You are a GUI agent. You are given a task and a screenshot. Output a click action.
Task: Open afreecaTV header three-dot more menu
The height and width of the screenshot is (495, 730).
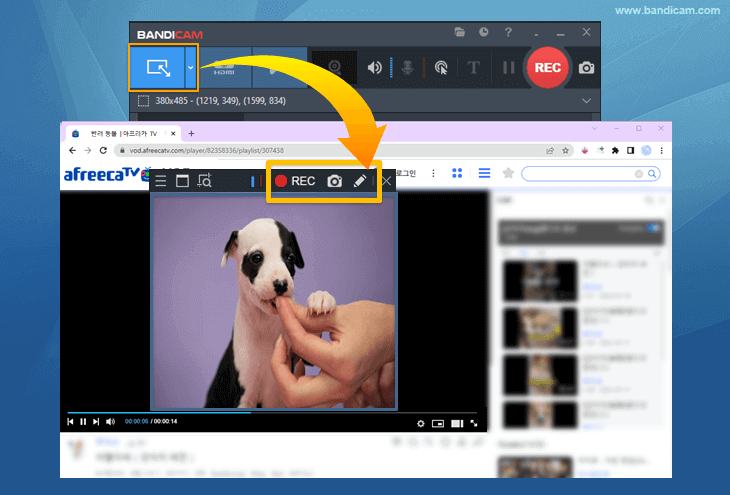point(433,173)
